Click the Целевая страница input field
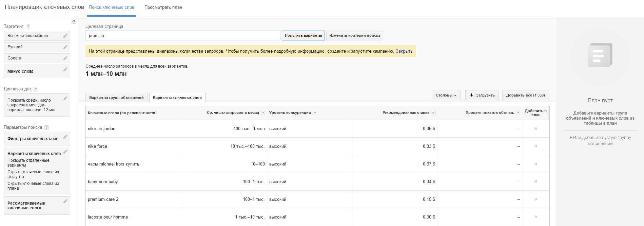Screen dimensions: 644x226 click(183, 36)
